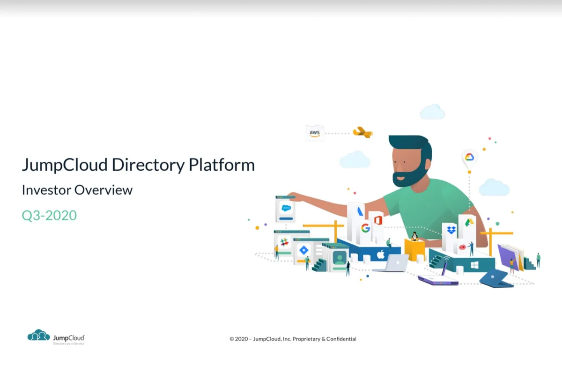562x392 pixels.
Task: Click the Jira diamond logo
Action: 303,250
